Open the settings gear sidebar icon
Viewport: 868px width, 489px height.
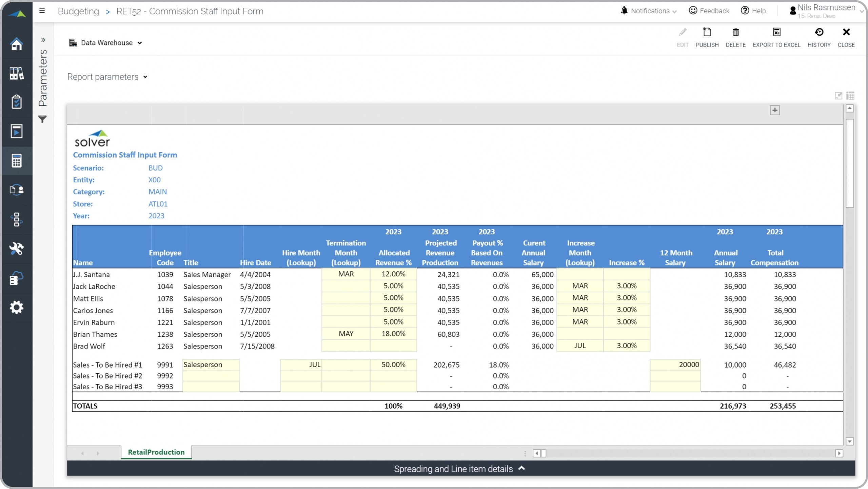pyautogui.click(x=16, y=307)
